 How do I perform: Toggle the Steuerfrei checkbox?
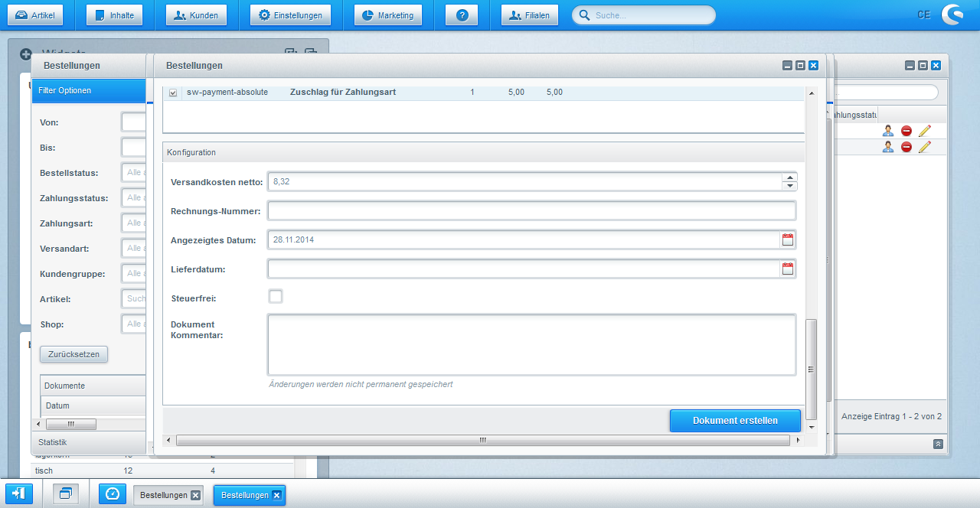(275, 296)
